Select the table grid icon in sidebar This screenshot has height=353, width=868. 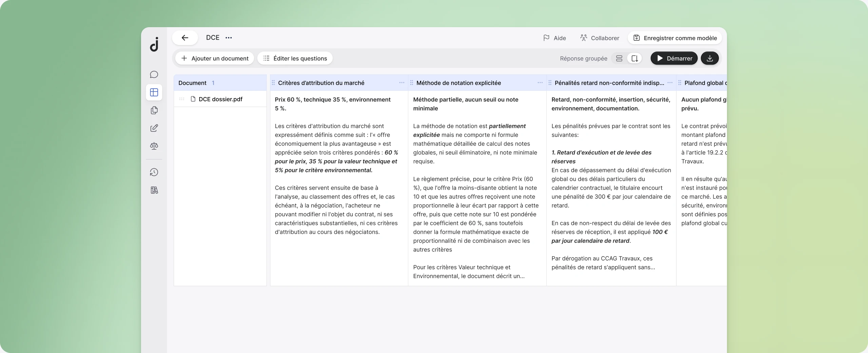pos(154,92)
